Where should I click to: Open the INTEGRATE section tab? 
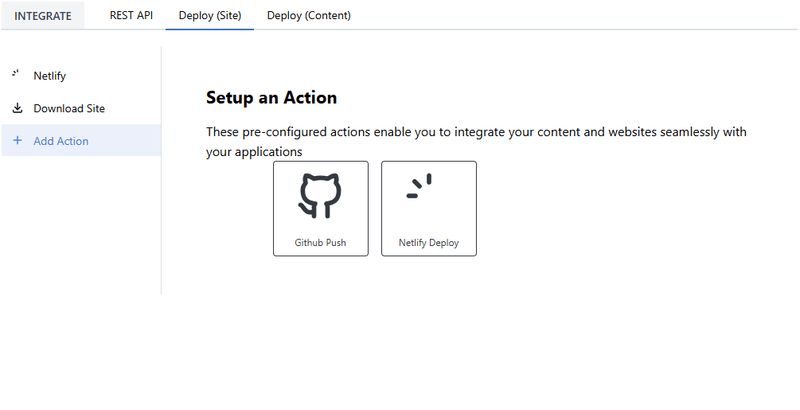(43, 16)
